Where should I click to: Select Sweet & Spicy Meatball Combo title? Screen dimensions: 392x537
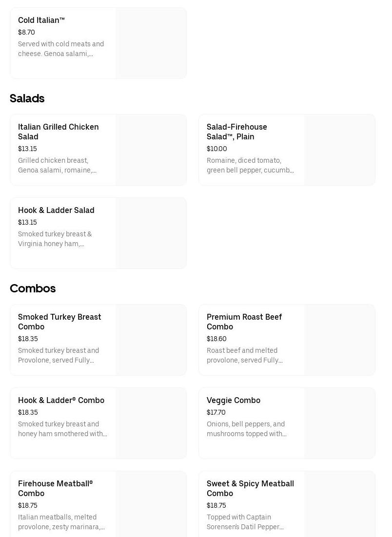coord(250,488)
